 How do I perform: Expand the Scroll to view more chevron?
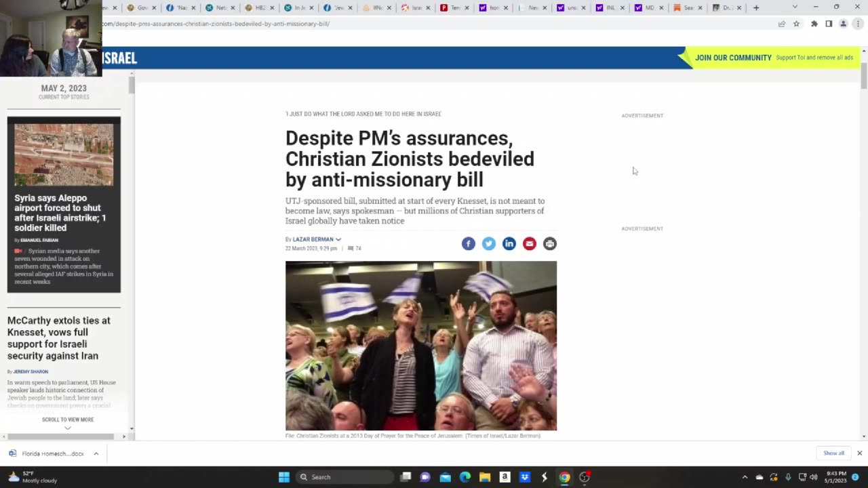coord(67,428)
